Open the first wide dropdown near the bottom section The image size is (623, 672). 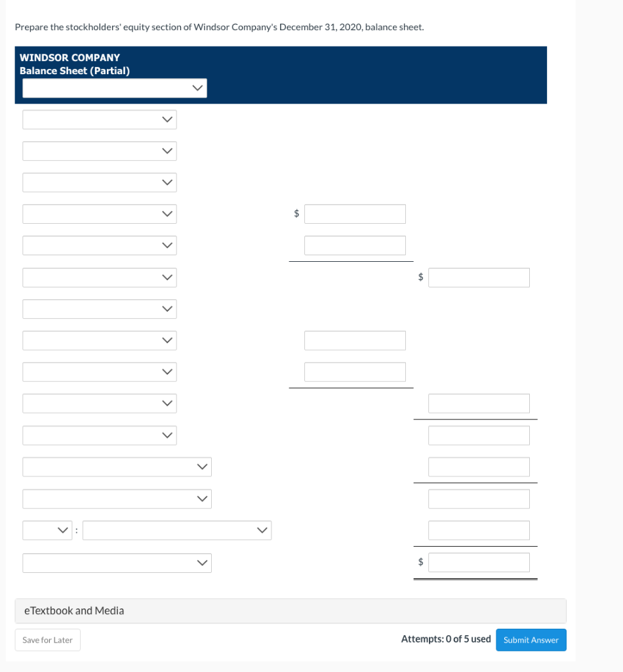coord(117,467)
